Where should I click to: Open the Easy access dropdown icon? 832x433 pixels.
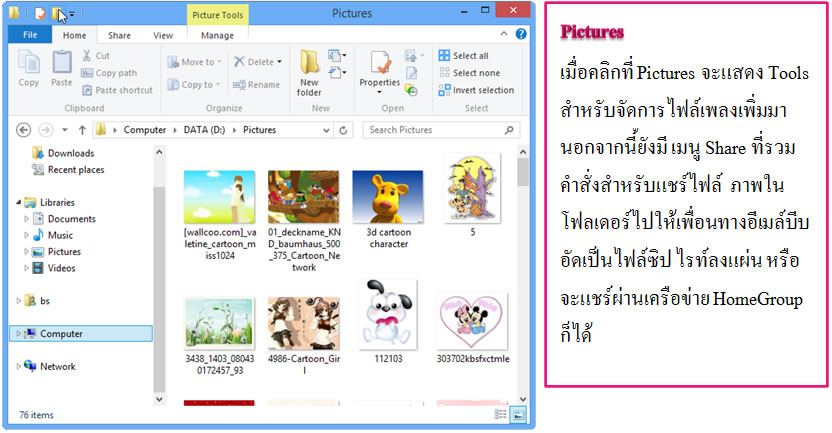click(x=337, y=72)
